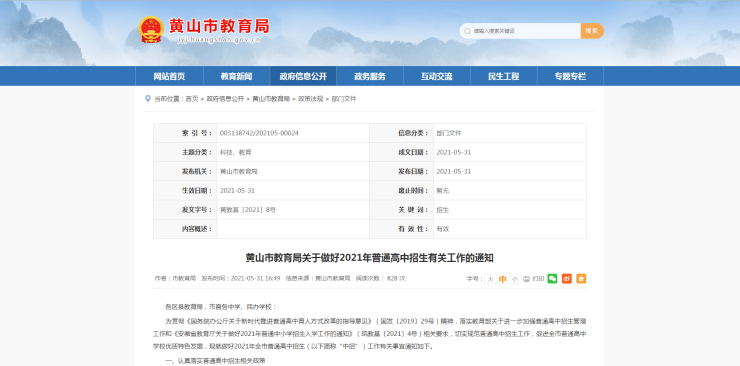The image size is (740, 366).
Task: Select validity value 有效
Action: pyautogui.click(x=443, y=229)
